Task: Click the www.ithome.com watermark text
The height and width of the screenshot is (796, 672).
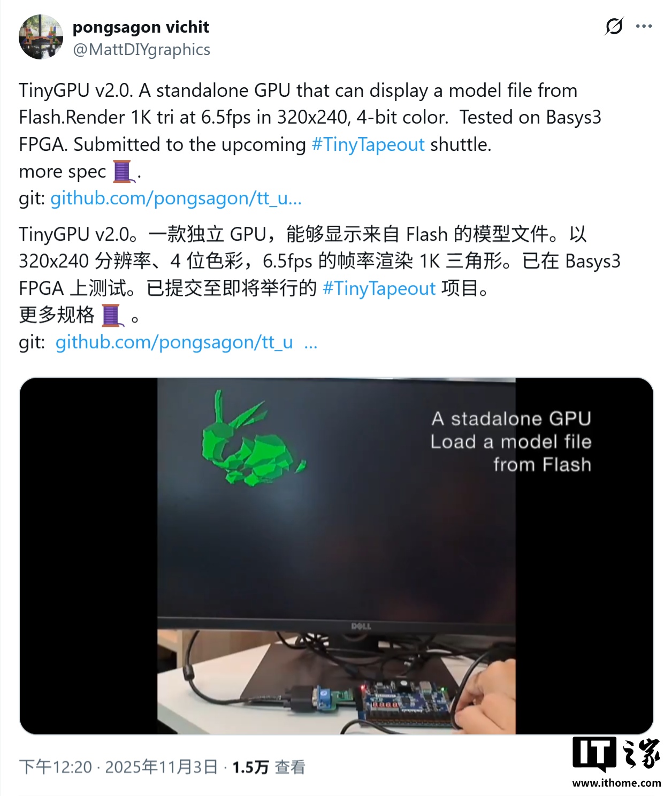Action: 616,783
